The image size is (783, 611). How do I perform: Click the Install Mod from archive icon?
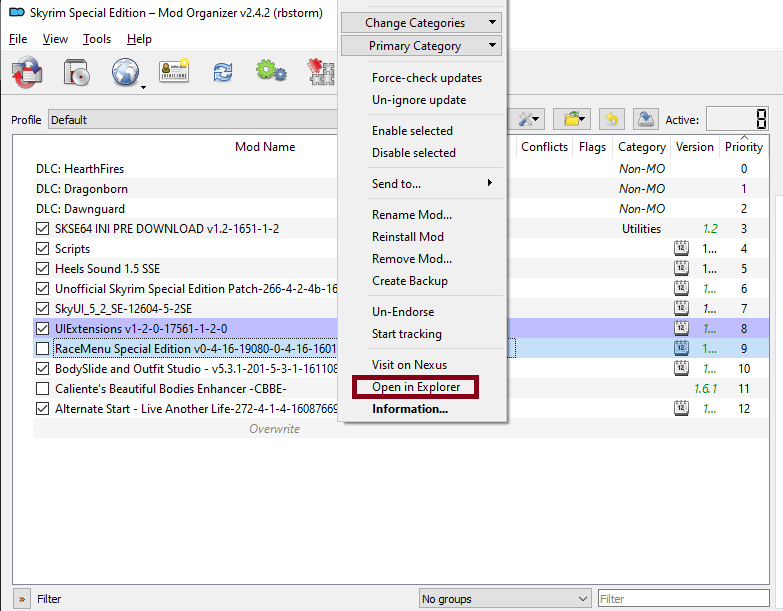point(27,72)
